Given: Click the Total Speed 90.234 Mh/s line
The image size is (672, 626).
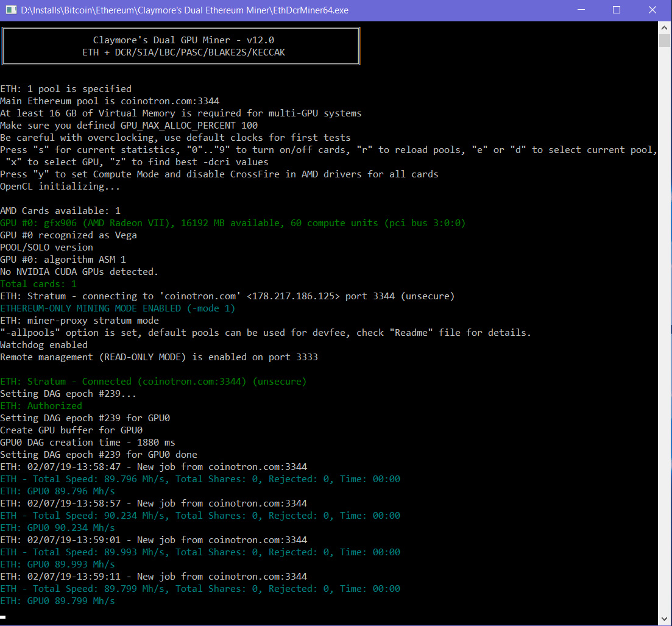Looking at the screenshot, I should [x=200, y=516].
